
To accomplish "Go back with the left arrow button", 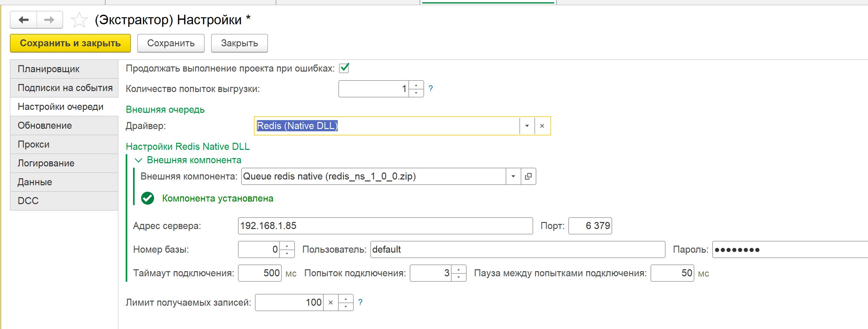I will pyautogui.click(x=23, y=20).
